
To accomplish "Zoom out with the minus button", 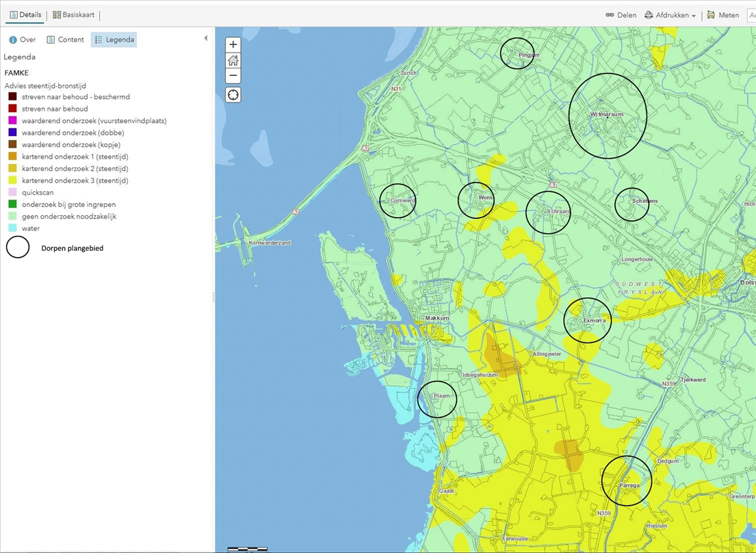I will tap(233, 75).
